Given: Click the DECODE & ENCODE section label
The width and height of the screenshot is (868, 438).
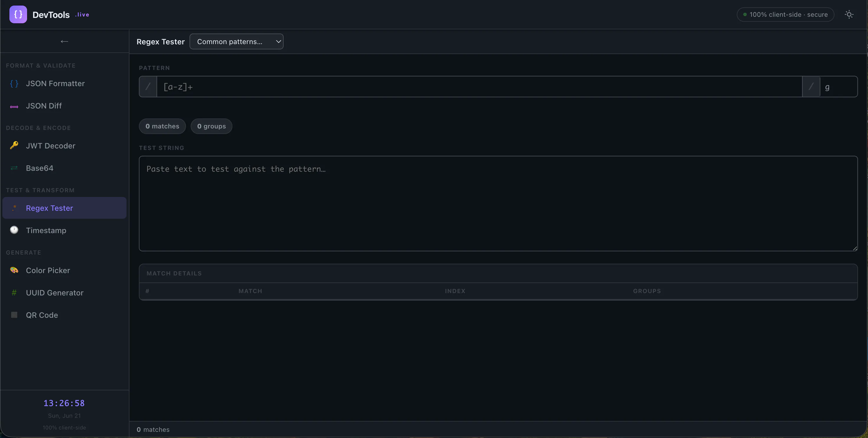Looking at the screenshot, I should pyautogui.click(x=39, y=128).
